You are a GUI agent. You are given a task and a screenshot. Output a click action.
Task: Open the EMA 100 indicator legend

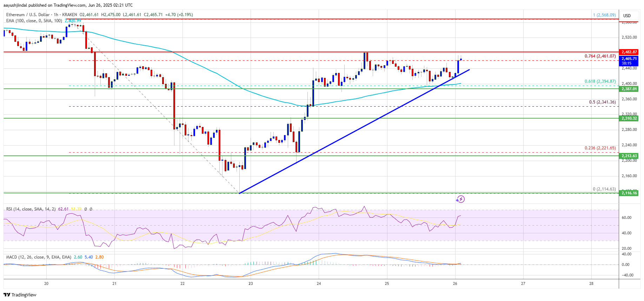(34, 21)
